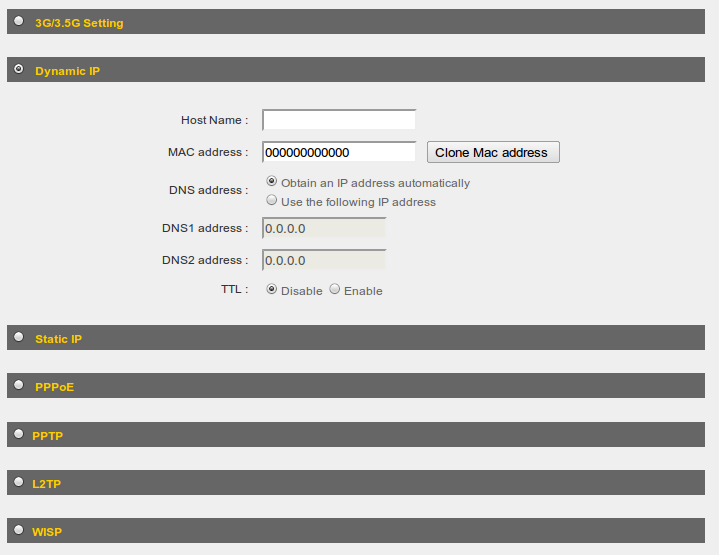Click the DNS1 address field

pyautogui.click(x=324, y=228)
